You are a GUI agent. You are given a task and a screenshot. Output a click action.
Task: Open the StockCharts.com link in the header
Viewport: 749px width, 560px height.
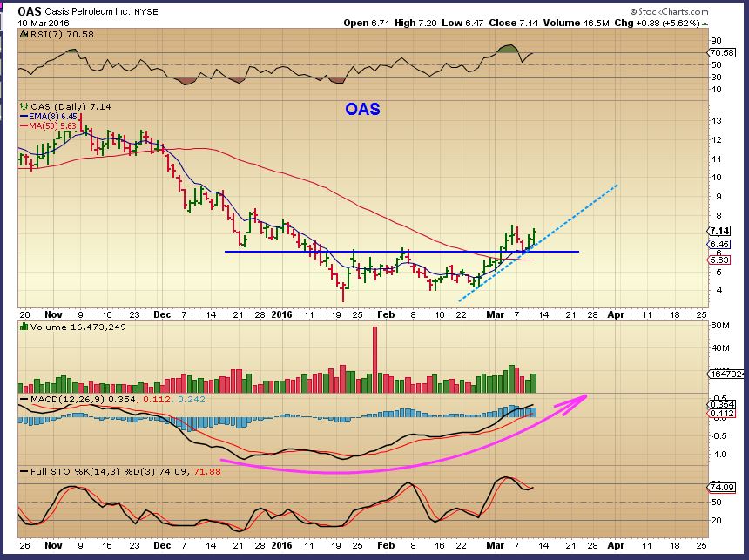click(669, 11)
